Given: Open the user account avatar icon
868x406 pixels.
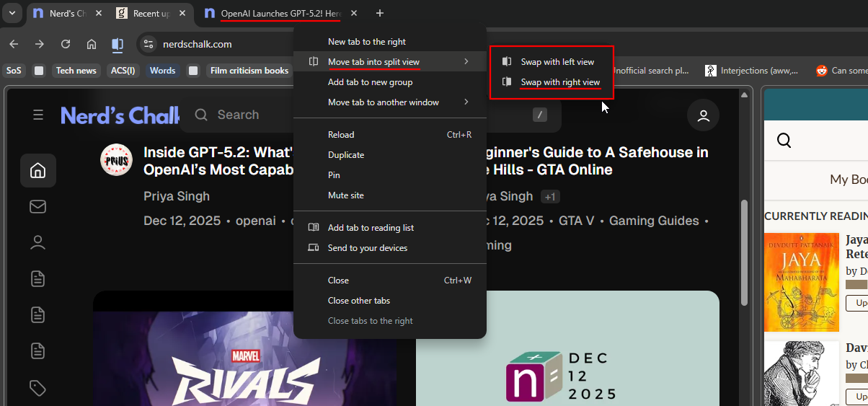Looking at the screenshot, I should pos(704,115).
